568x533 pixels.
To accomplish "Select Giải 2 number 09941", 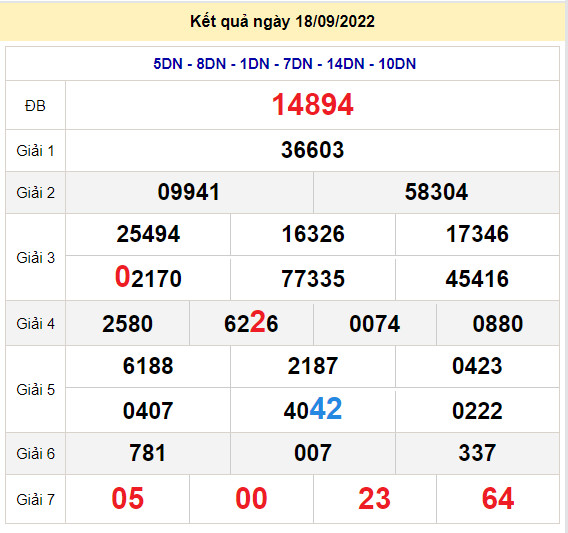I will click(x=189, y=192).
